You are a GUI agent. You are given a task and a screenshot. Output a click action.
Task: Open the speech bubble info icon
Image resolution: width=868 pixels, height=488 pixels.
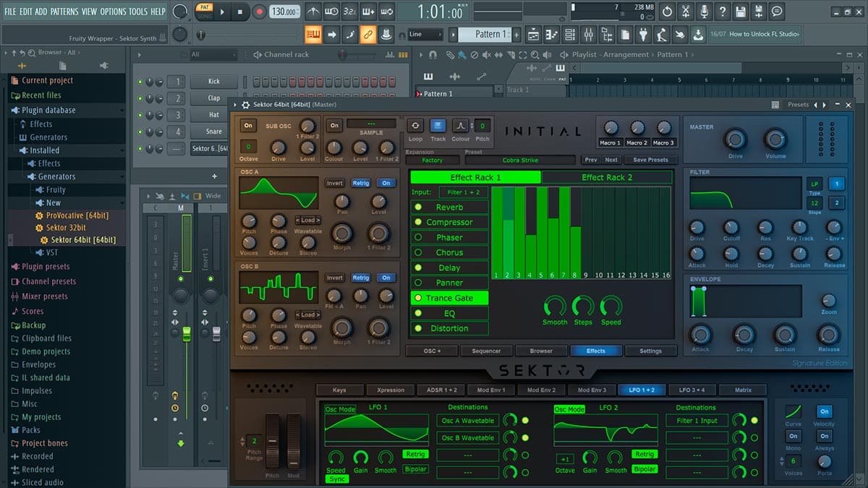[x=777, y=12]
